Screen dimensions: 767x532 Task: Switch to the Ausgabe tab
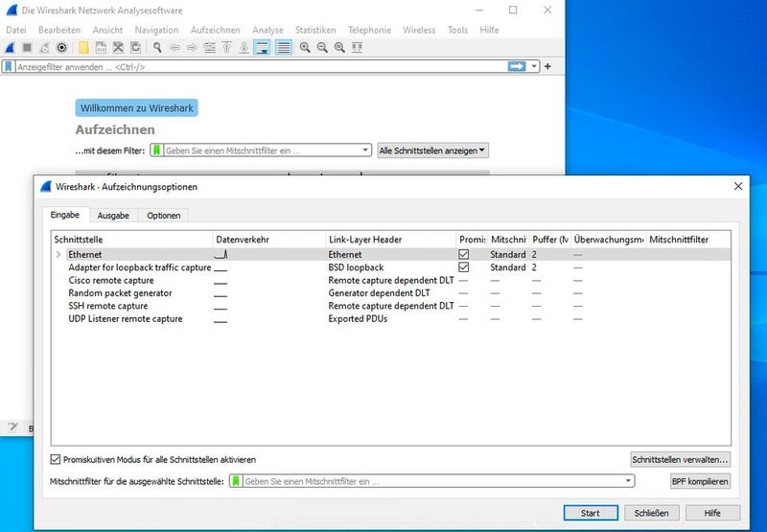click(113, 216)
